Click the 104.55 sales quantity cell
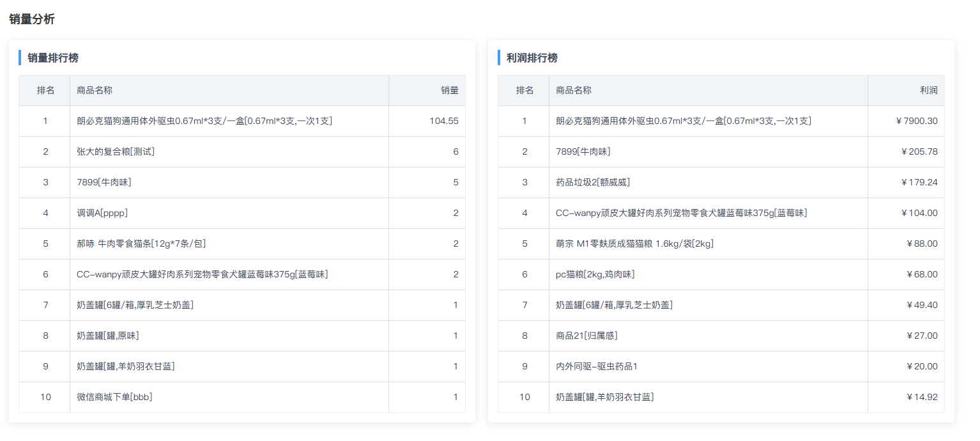 [444, 121]
